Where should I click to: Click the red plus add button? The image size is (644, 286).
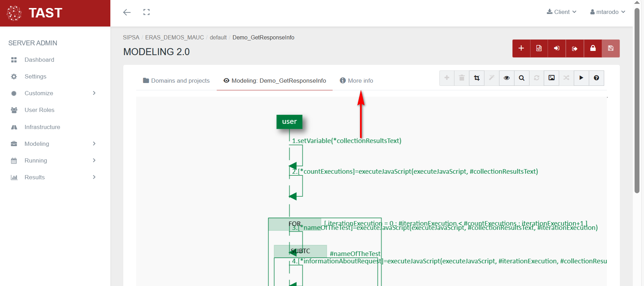click(x=521, y=48)
